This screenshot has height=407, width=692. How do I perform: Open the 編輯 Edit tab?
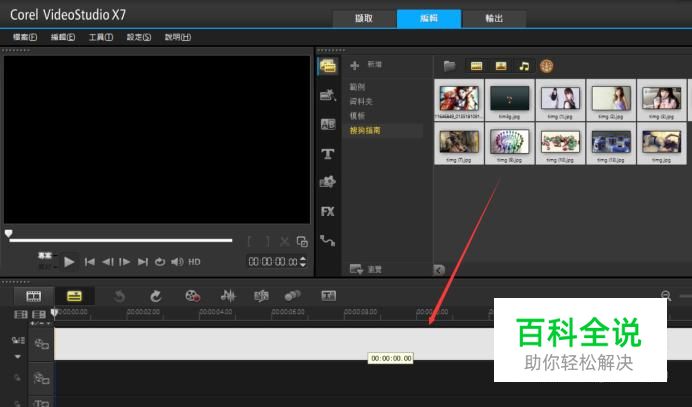tap(429, 19)
